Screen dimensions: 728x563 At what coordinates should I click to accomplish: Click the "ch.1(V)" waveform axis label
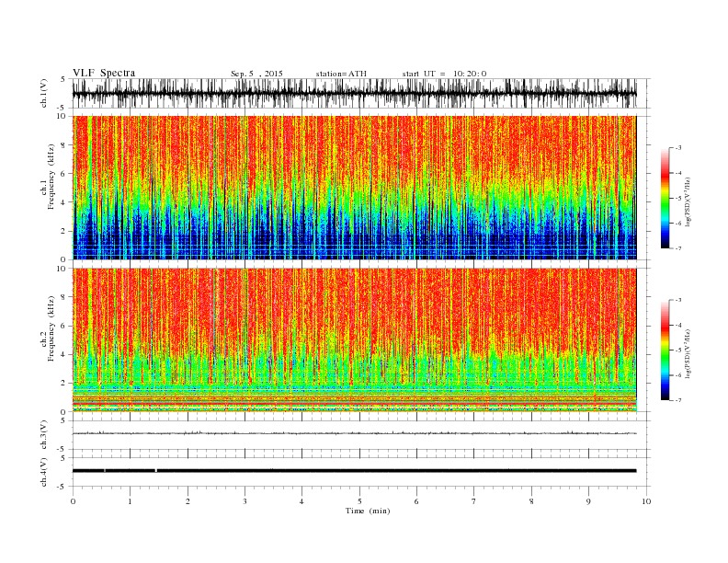coord(44,93)
